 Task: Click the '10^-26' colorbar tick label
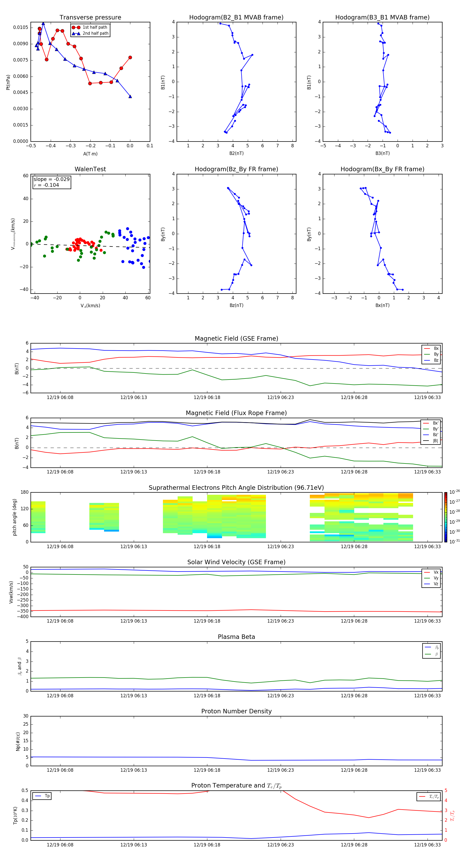tap(455, 492)
